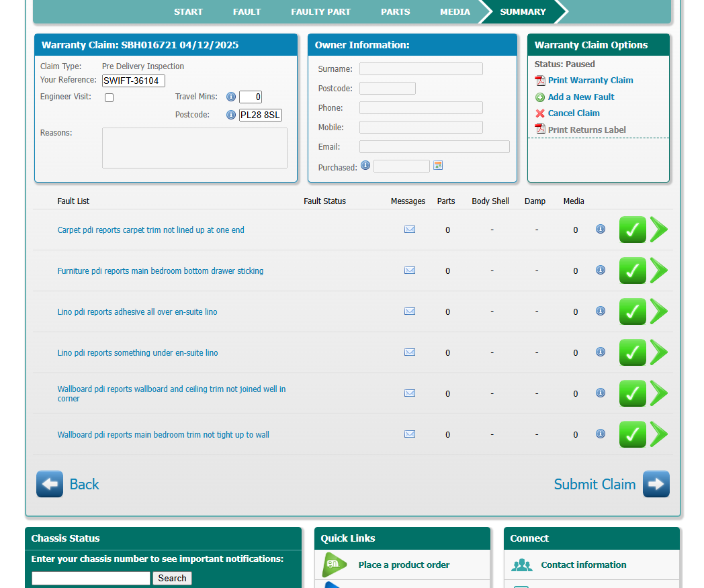The width and height of the screenshot is (704, 588).
Task: Click green checkmark for Furniture drawer fault
Action: click(x=632, y=271)
